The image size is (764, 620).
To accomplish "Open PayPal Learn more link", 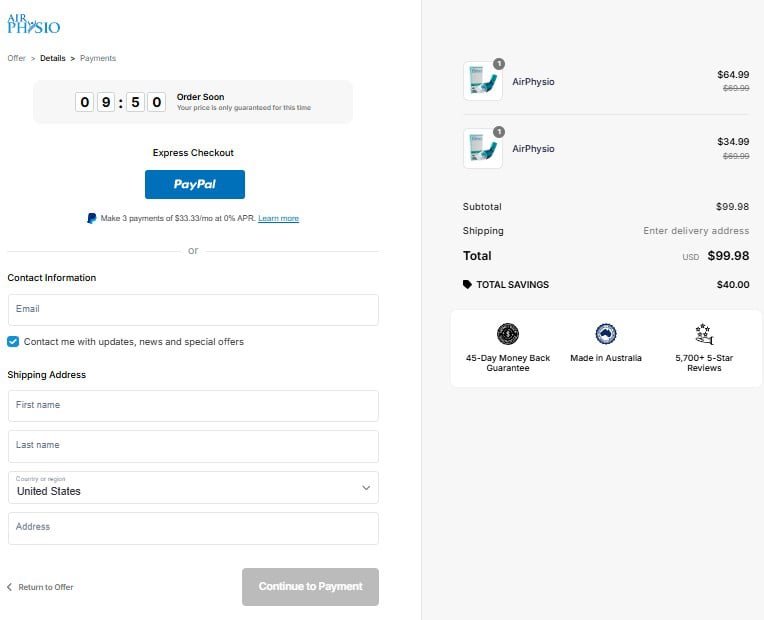I will pyautogui.click(x=278, y=218).
